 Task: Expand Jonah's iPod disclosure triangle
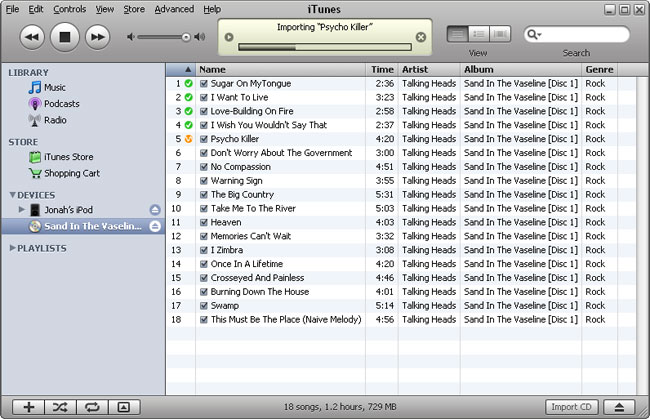point(22,209)
